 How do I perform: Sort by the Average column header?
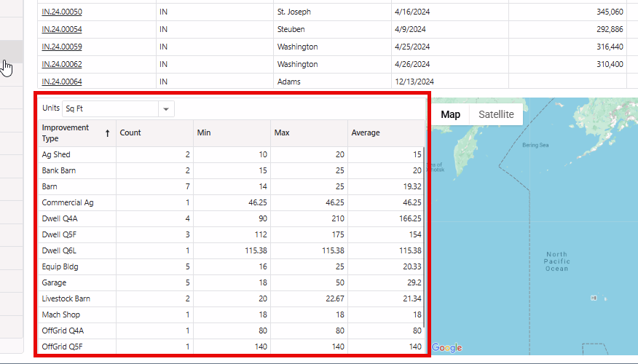tap(365, 133)
